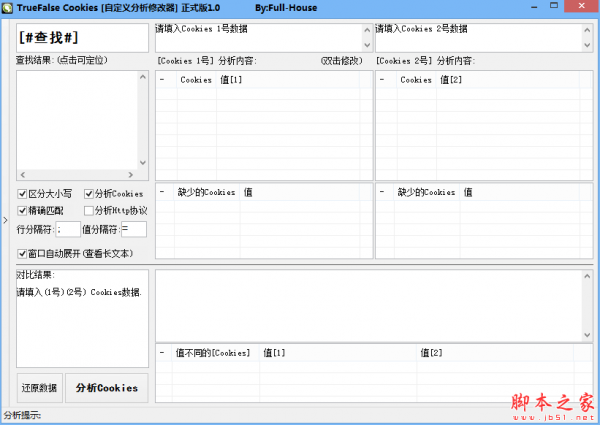Viewport: 600px width, 425px height.
Task: Click the (双击修改) hint text
Action: [x=342, y=61]
